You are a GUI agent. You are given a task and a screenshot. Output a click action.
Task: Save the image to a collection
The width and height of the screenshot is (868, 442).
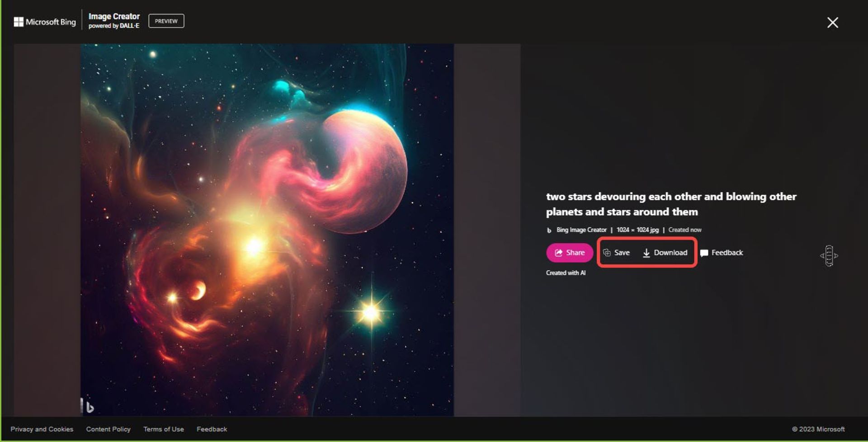[x=616, y=253]
